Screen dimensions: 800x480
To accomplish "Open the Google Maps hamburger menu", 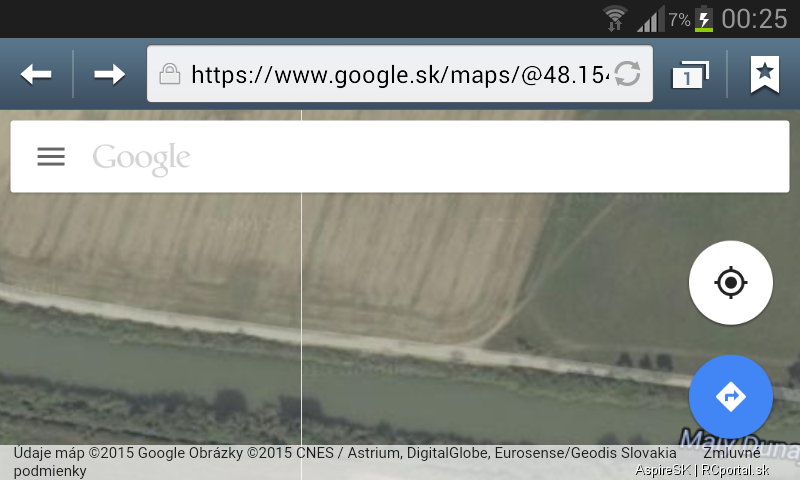I will (x=51, y=157).
